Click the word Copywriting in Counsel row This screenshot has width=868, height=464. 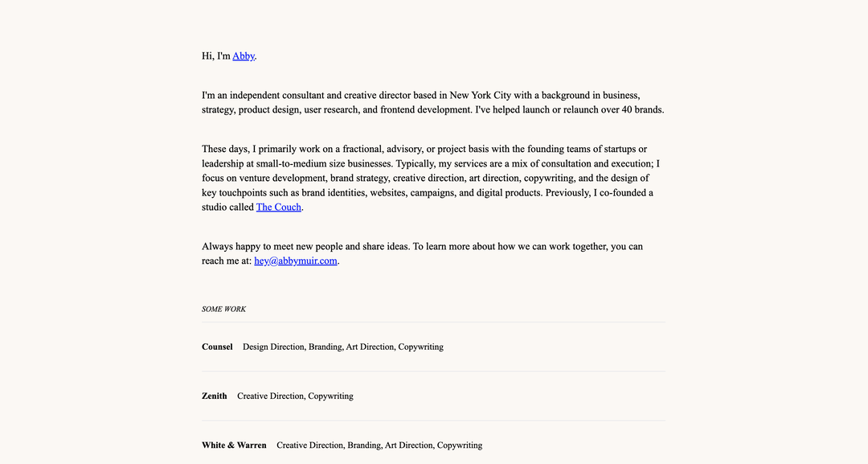coord(420,347)
